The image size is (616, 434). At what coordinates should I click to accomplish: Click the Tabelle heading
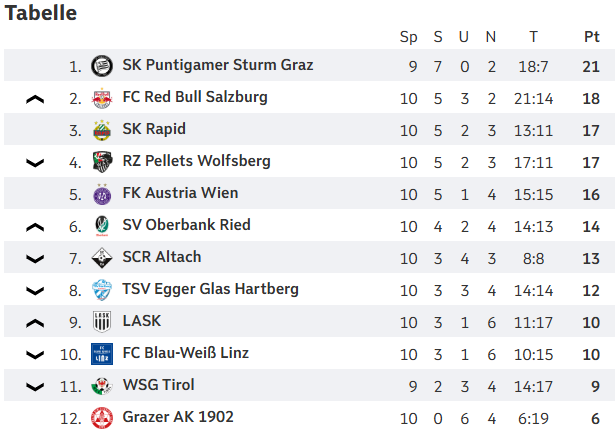click(x=41, y=13)
